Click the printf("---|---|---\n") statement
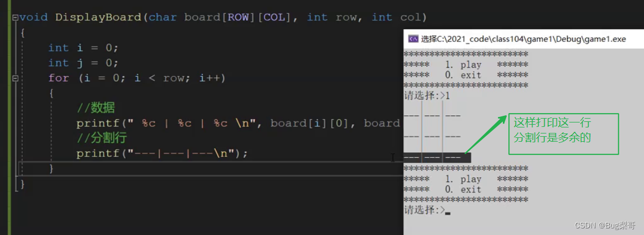Screen dimensions: 644x235 [162, 154]
